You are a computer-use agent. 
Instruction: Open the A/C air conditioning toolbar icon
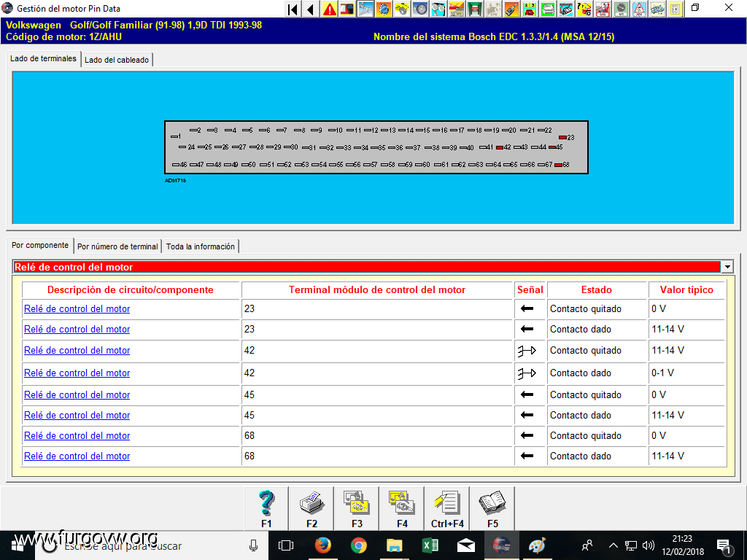(620, 9)
